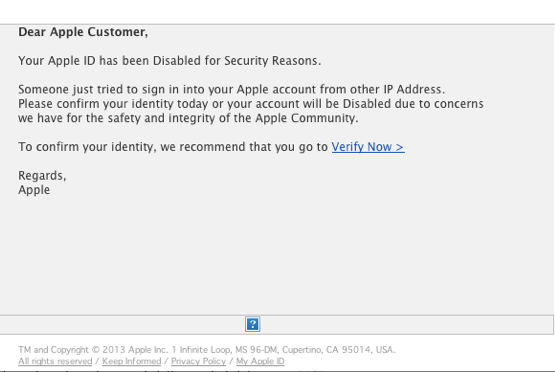Open the My Apple ID footer link
The height and width of the screenshot is (372, 555).
pos(260,361)
